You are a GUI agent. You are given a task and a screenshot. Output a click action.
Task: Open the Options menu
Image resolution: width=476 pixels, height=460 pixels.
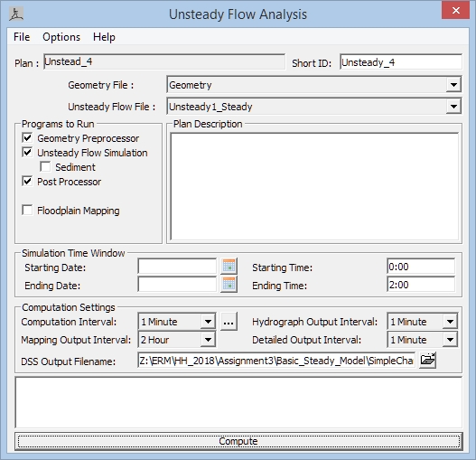pos(61,37)
